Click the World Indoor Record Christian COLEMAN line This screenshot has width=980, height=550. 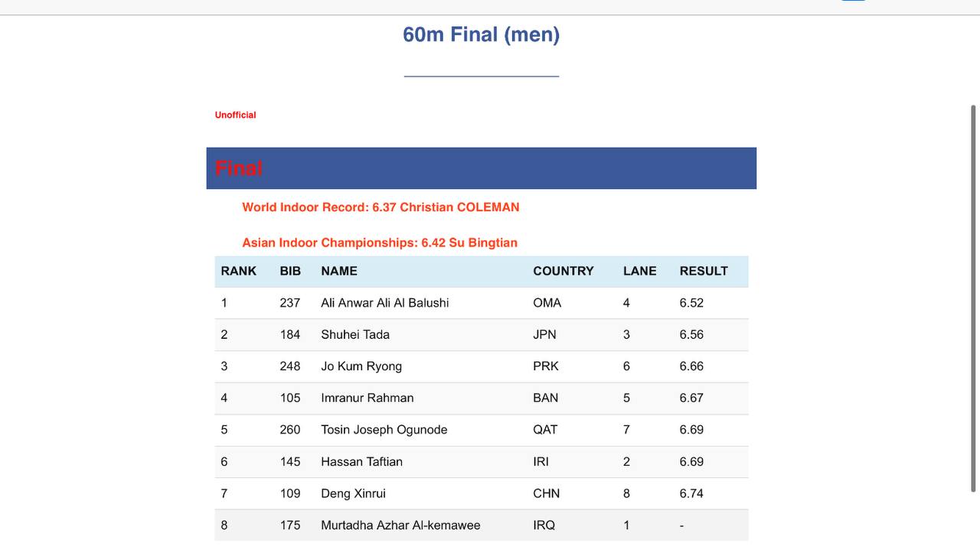click(381, 207)
